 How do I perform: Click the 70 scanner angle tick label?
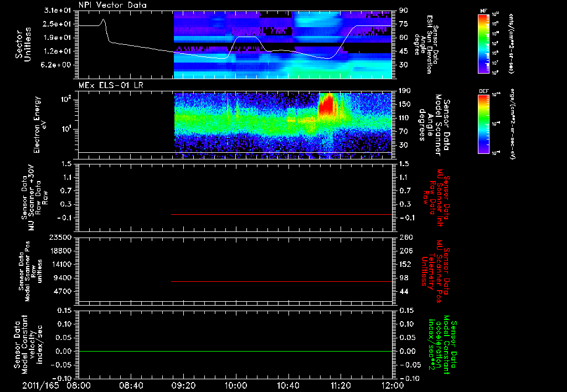point(404,132)
